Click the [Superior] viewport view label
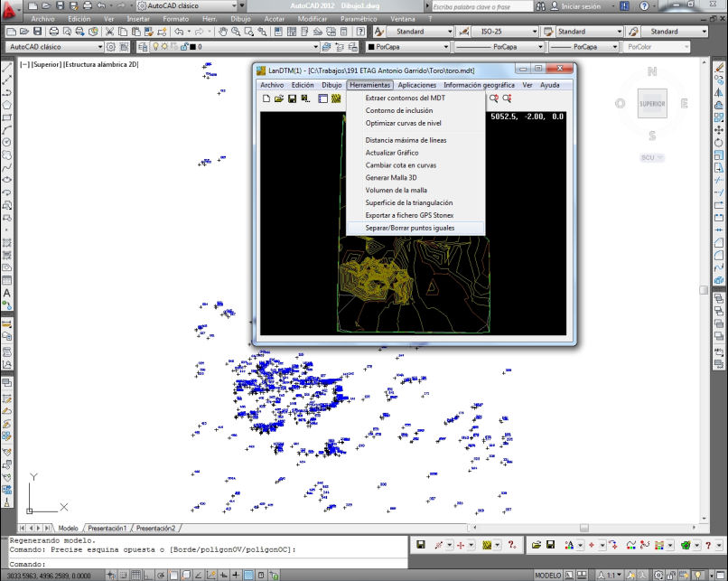The height and width of the screenshot is (581, 728). coord(46,64)
